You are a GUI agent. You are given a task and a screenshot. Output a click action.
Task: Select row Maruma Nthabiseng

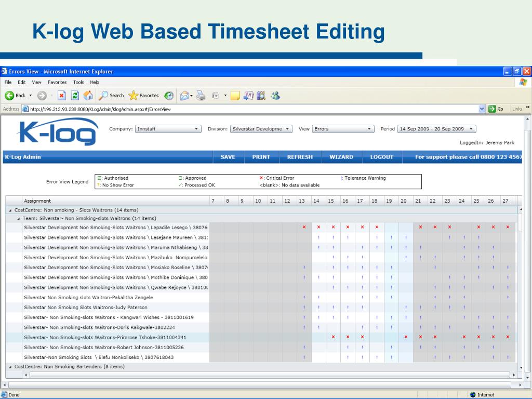(x=260, y=247)
